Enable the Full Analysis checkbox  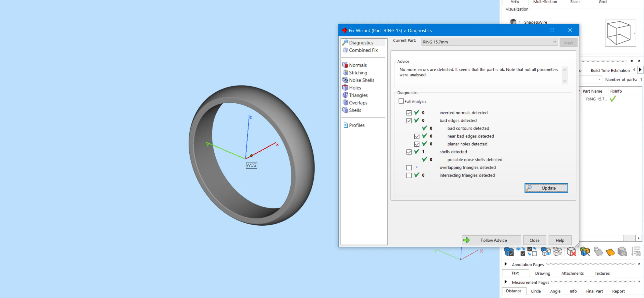pyautogui.click(x=401, y=101)
